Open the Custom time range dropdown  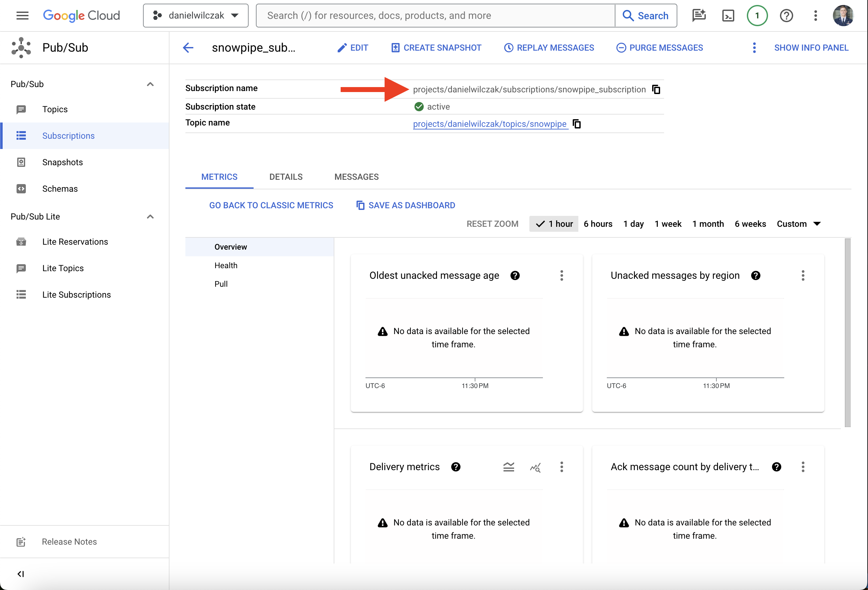pos(798,224)
